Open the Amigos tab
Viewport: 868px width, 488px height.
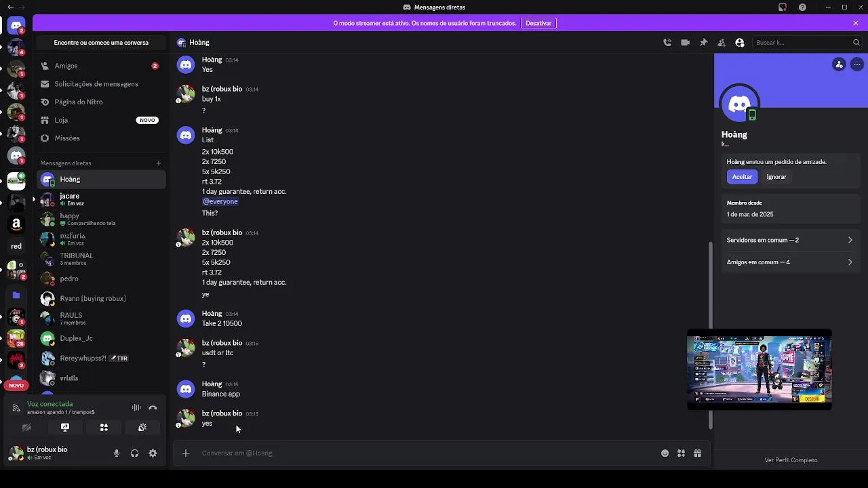click(66, 66)
